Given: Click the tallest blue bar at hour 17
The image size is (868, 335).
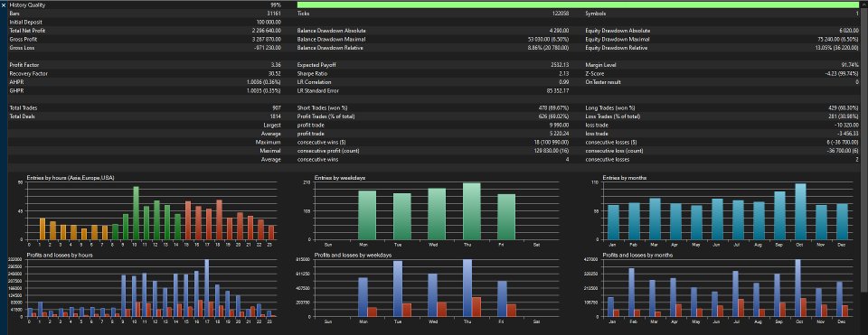Looking at the screenshot, I should click(x=206, y=287).
